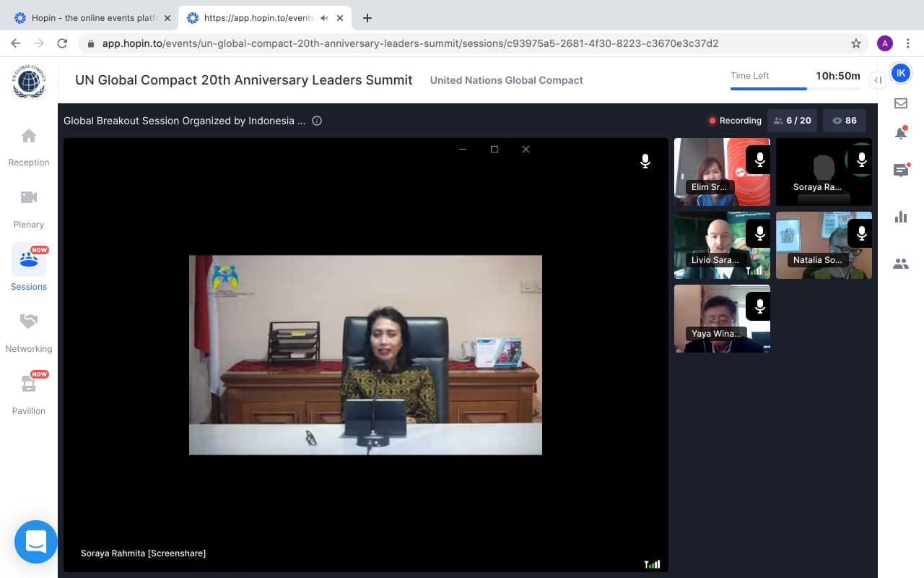Open the notifications bell icon
Screen dimensions: 924x578
coord(901,134)
